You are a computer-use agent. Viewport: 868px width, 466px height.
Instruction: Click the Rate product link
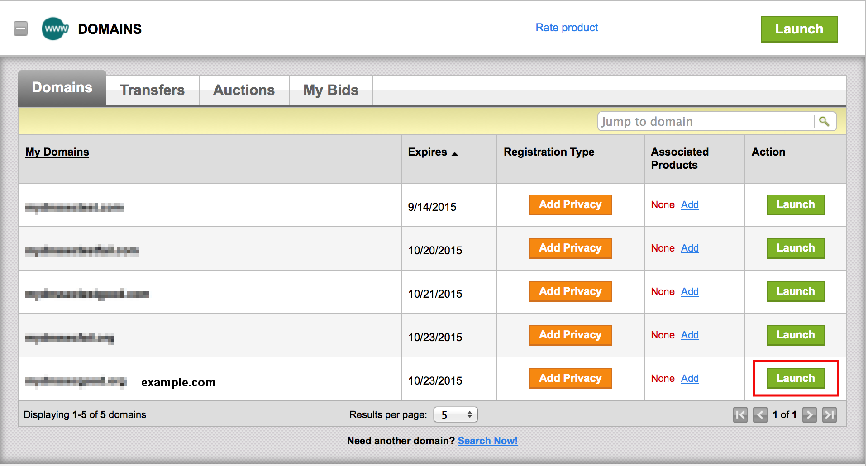coord(567,28)
